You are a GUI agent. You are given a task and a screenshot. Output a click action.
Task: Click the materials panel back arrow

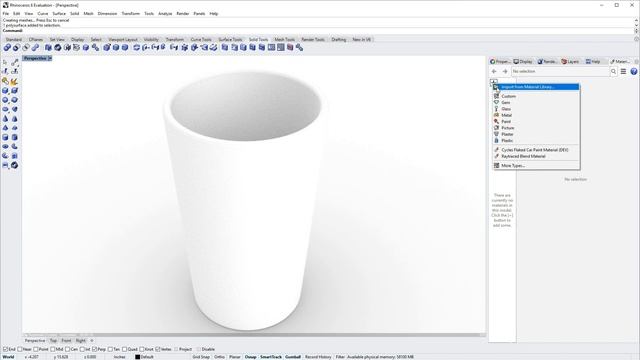pos(494,71)
